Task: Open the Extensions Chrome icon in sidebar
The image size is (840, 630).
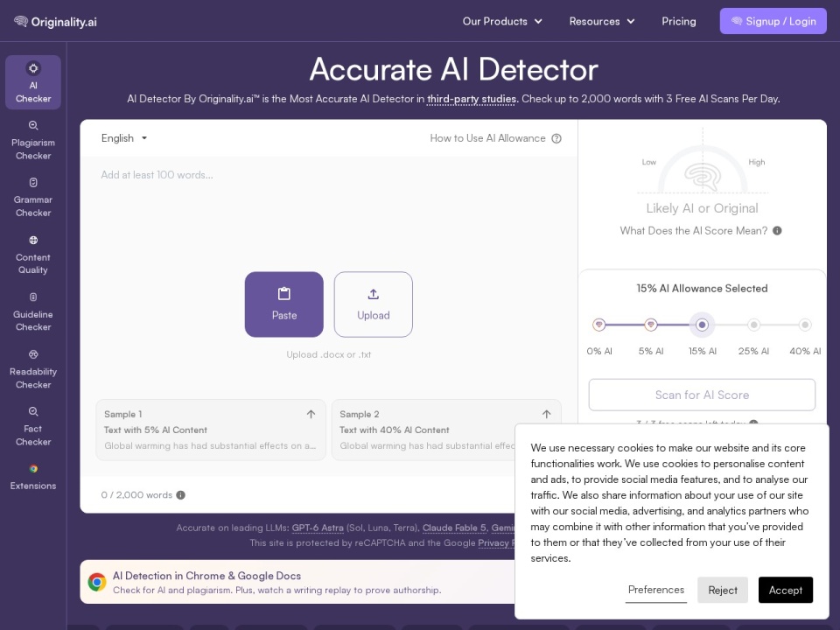Action: (x=33, y=469)
